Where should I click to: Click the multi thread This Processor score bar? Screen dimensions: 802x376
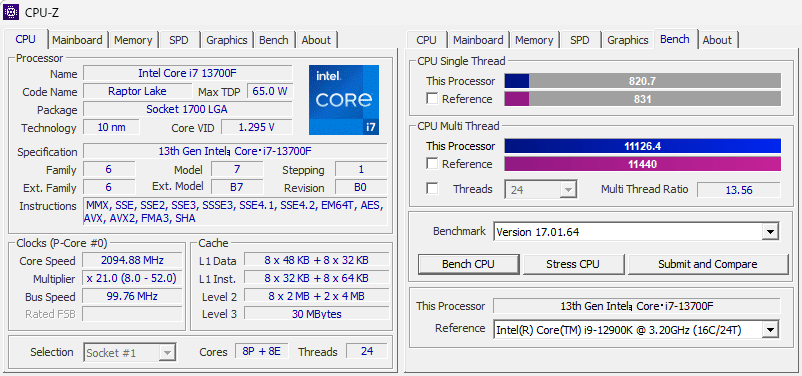tap(642, 146)
